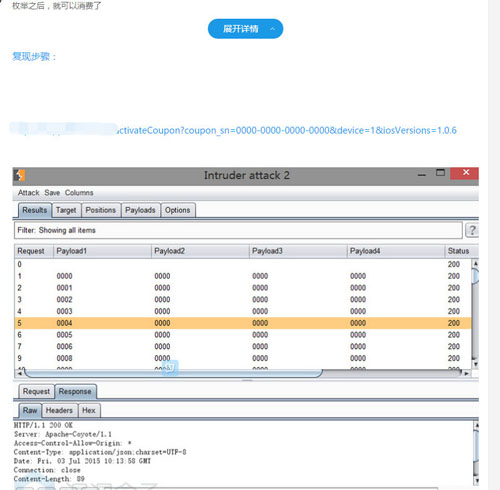Click the Filter: Showing all items bar

pos(238,230)
